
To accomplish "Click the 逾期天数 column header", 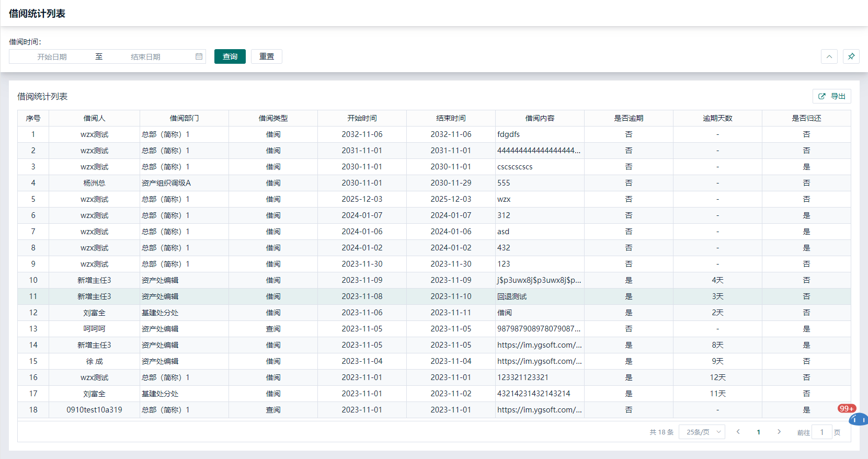I will 717,118.
